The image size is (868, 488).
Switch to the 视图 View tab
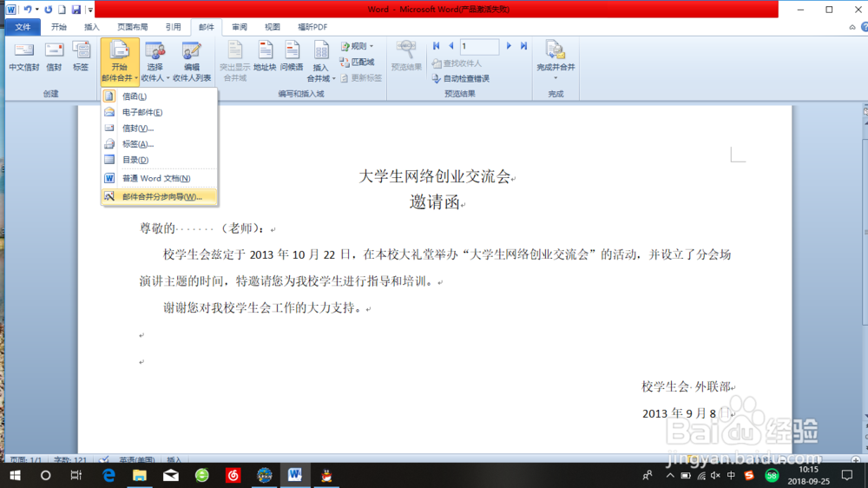point(273,27)
